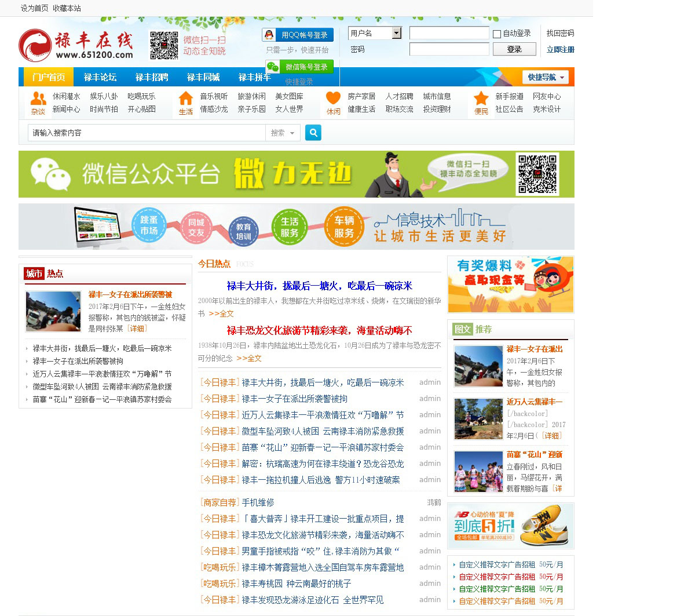Open the 搜索 type dropdown
This screenshot has width=695, height=616.
tap(283, 133)
